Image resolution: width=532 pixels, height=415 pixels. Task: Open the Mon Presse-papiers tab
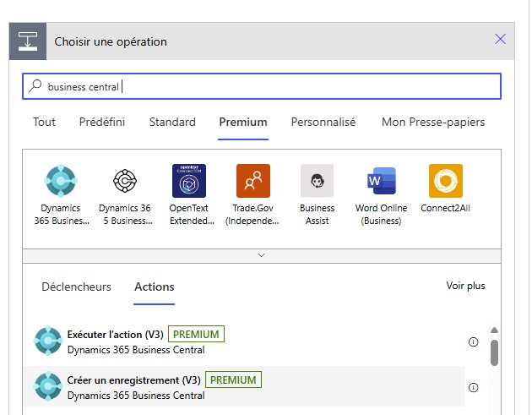pyautogui.click(x=433, y=123)
